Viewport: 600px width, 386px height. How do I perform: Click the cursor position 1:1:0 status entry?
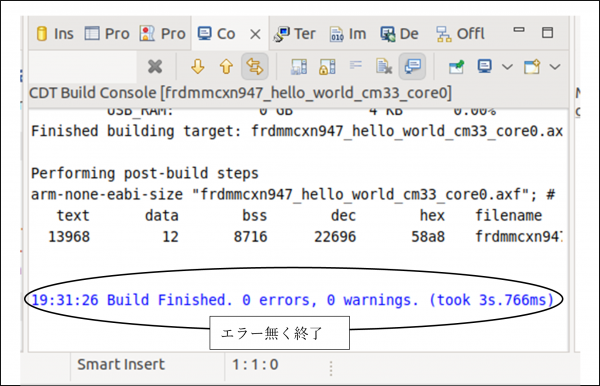click(x=255, y=365)
